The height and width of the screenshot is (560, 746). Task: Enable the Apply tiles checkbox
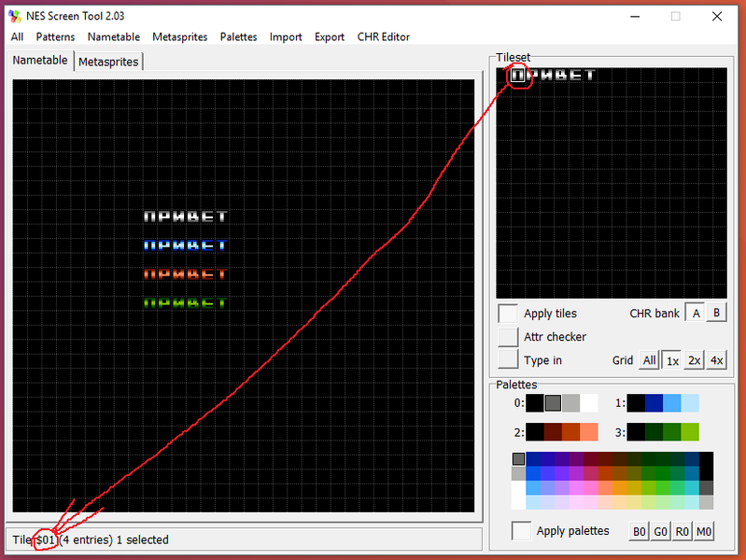(x=508, y=314)
